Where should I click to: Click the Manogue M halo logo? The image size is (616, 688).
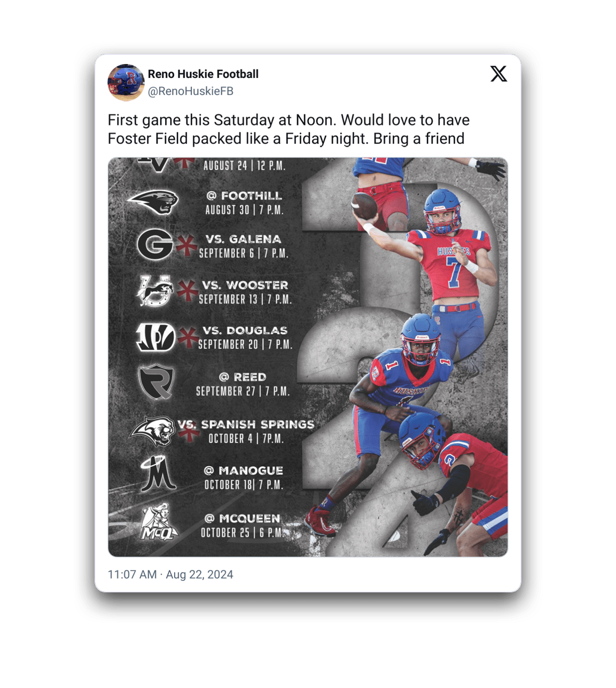pos(158,473)
